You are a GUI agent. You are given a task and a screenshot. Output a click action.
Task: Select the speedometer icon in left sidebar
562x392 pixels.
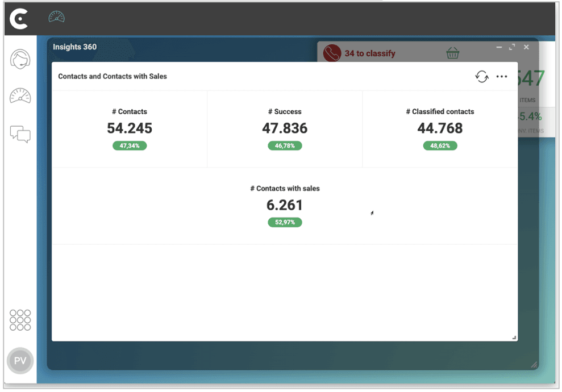click(20, 97)
